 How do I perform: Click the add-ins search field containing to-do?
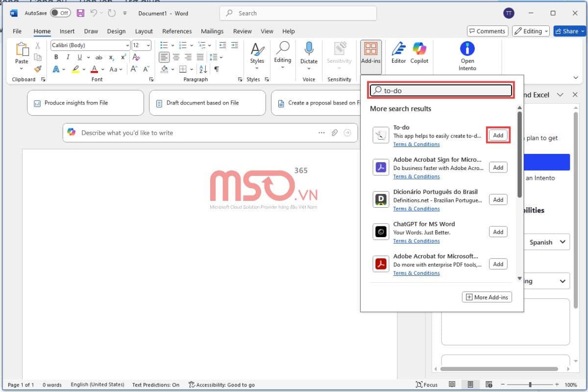point(441,91)
